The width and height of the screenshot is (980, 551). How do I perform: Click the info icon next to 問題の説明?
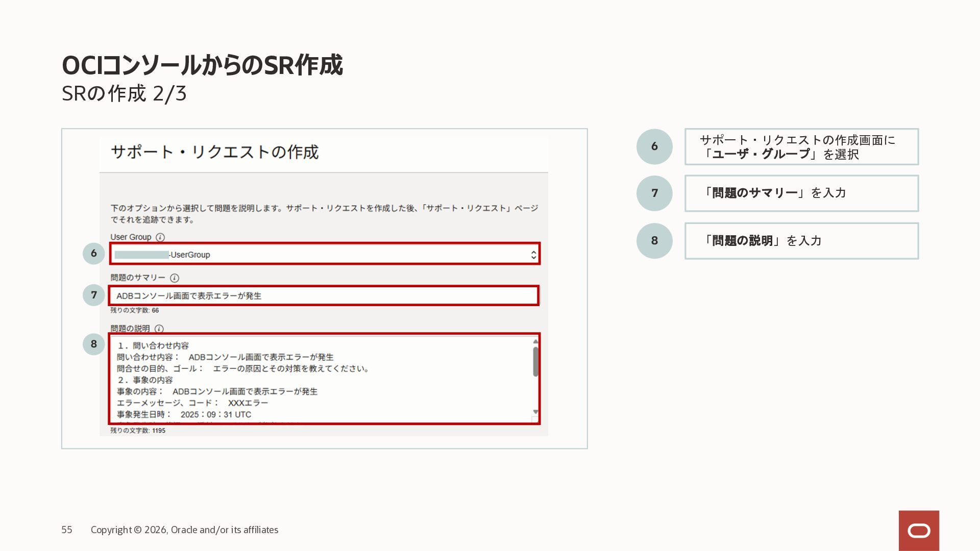click(x=159, y=329)
